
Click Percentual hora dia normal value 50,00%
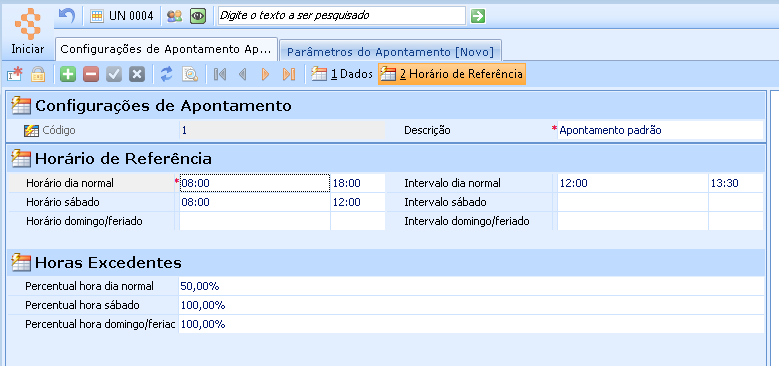[x=471, y=287]
